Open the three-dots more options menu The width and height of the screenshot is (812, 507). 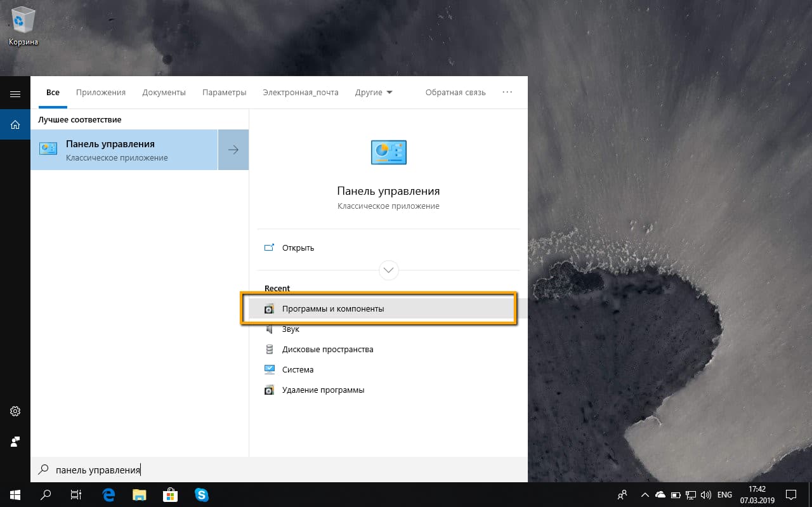click(507, 92)
